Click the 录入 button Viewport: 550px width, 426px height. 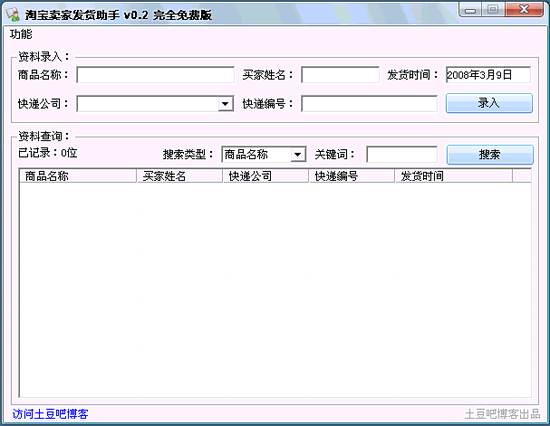point(489,103)
